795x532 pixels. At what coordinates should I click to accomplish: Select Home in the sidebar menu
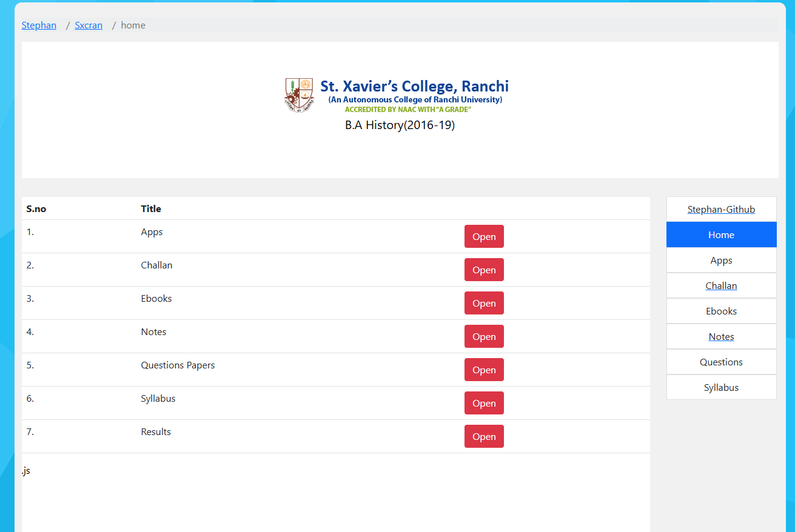click(721, 235)
